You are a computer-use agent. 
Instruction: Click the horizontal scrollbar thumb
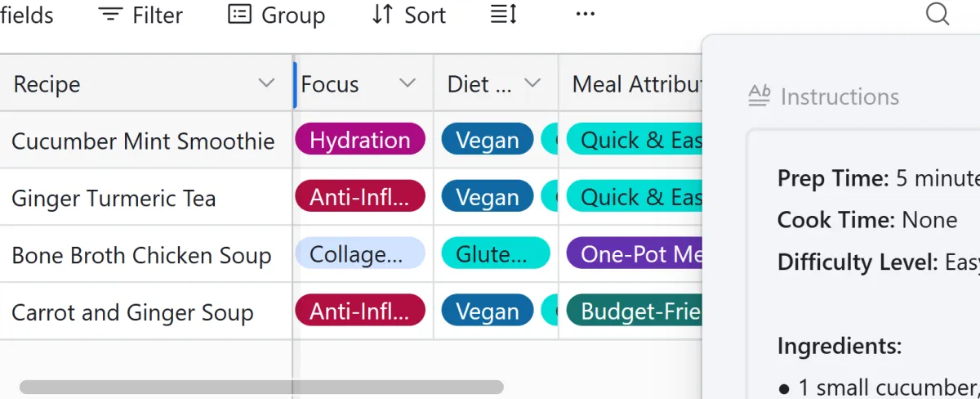click(261, 387)
